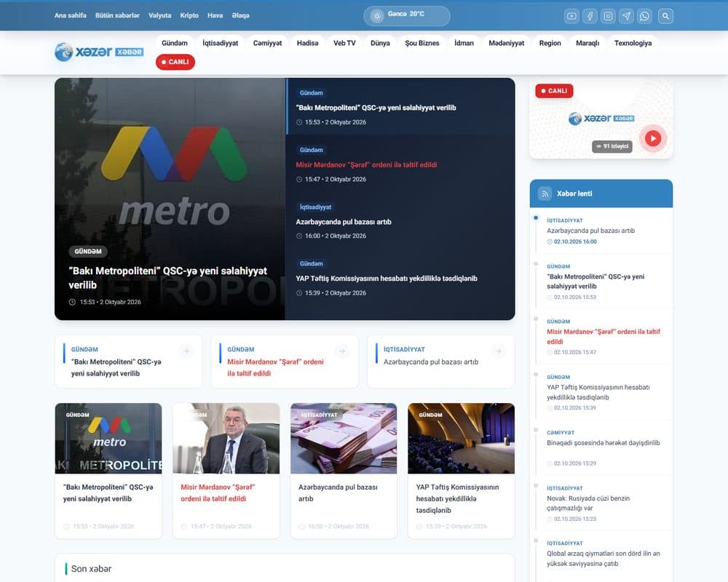Image resolution: width=728 pixels, height=582 pixels.
Task: Open the Əlaqə contact link
Action: (240, 15)
